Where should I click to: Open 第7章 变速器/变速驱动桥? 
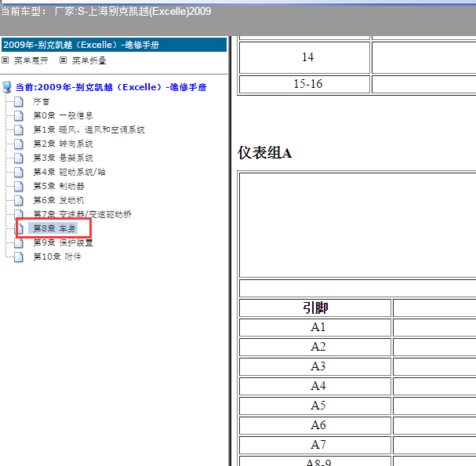[x=82, y=214]
